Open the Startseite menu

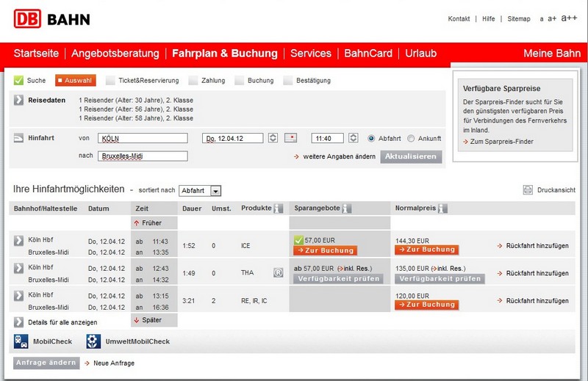pos(36,53)
